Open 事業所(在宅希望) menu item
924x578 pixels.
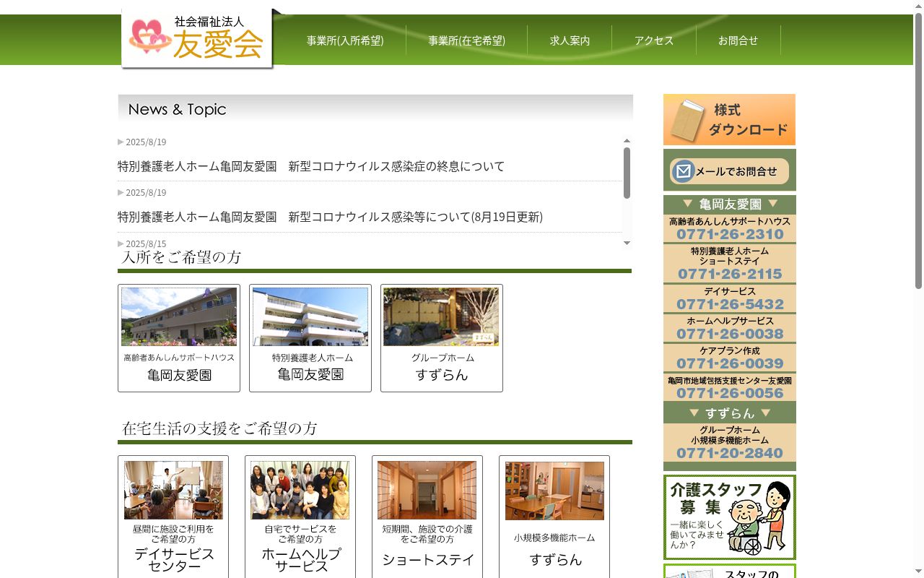coord(466,40)
